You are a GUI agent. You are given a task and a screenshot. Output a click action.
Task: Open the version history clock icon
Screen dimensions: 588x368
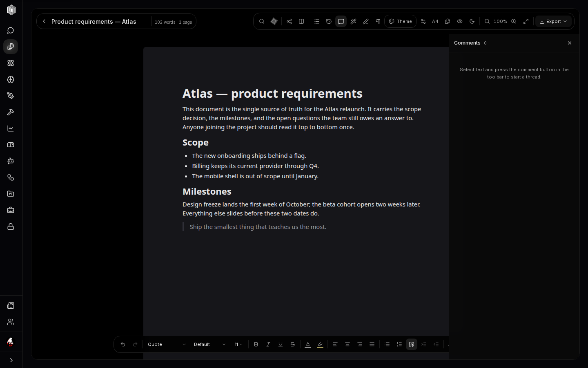(329, 22)
